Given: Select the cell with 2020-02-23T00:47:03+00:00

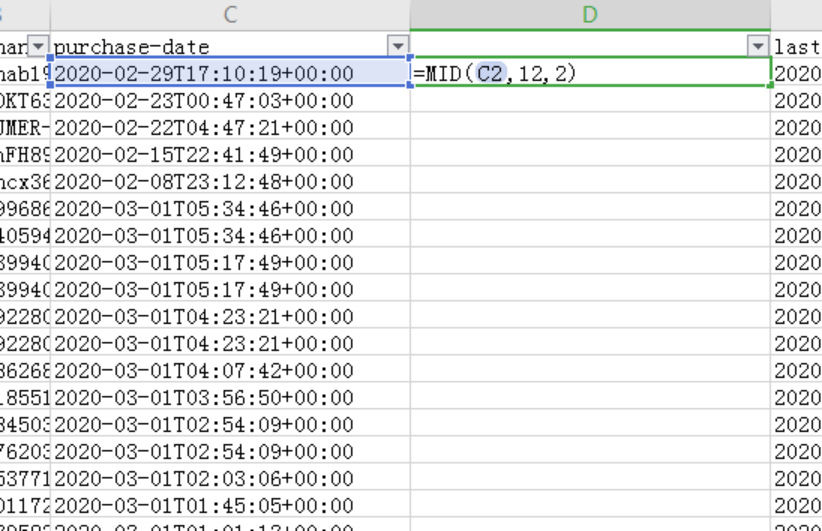Looking at the screenshot, I should tap(228, 100).
